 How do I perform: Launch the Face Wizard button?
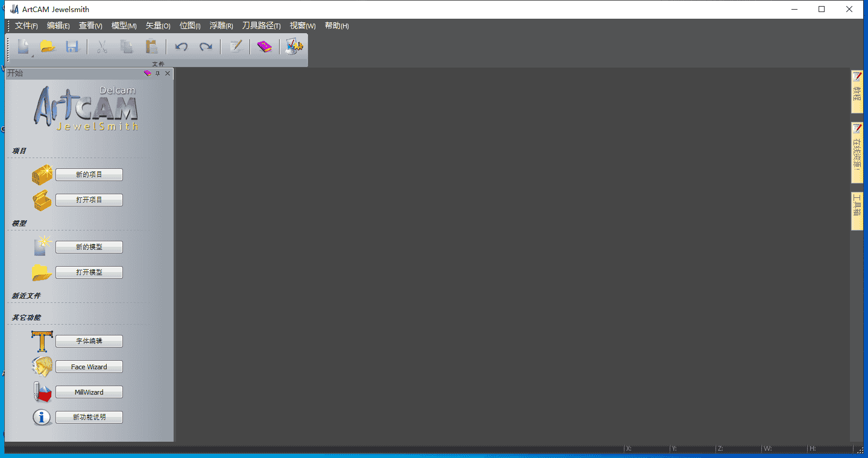(89, 367)
